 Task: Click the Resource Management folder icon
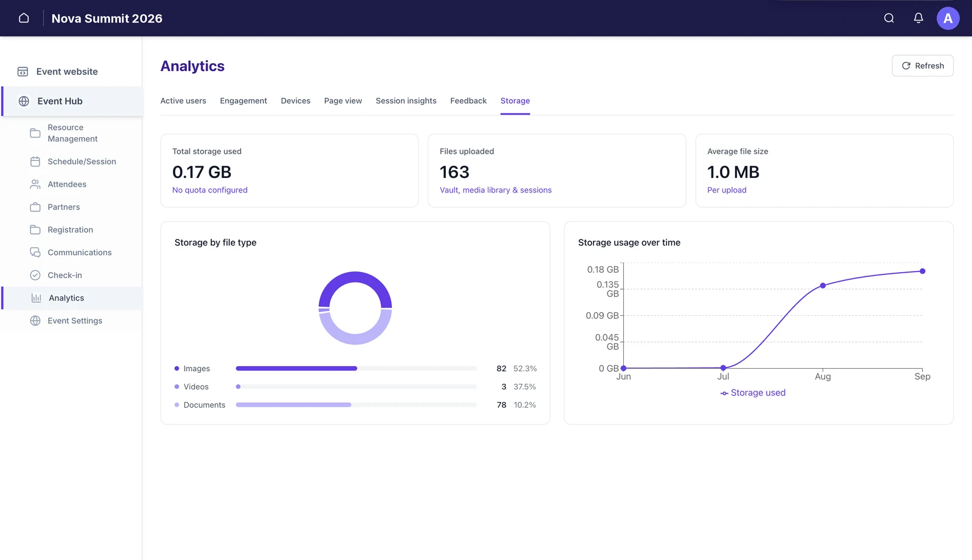(x=35, y=133)
